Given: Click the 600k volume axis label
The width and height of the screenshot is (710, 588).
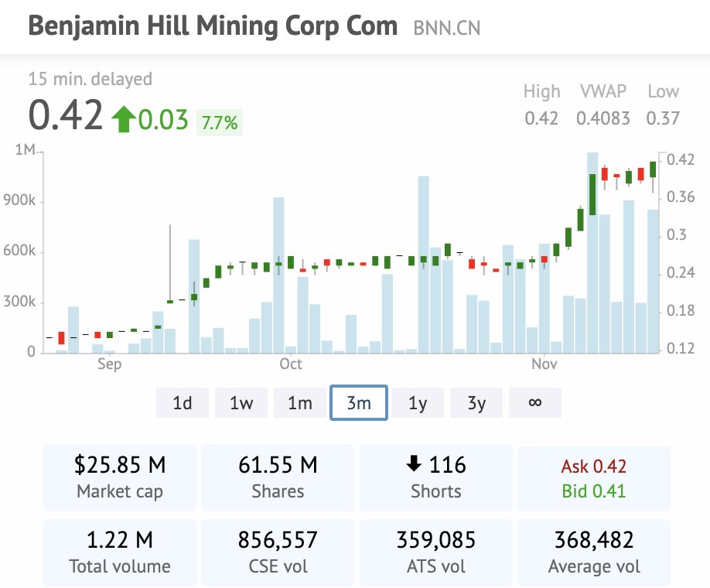Looking at the screenshot, I should (x=19, y=251).
